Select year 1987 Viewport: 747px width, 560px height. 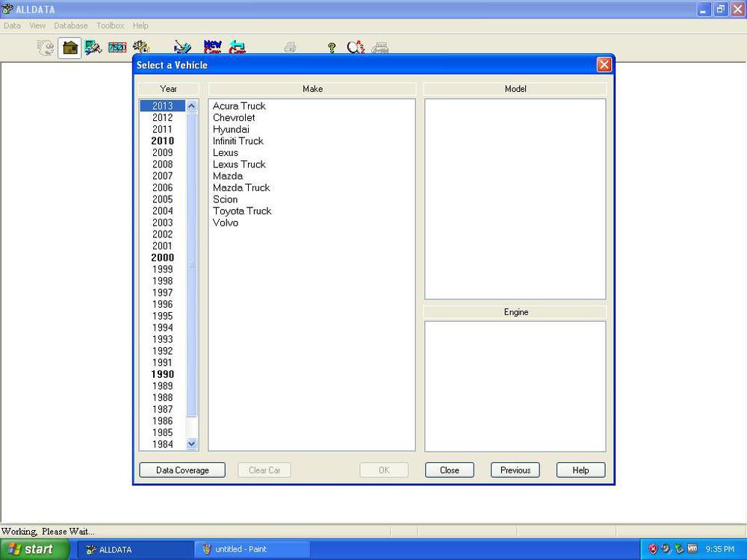click(162, 409)
